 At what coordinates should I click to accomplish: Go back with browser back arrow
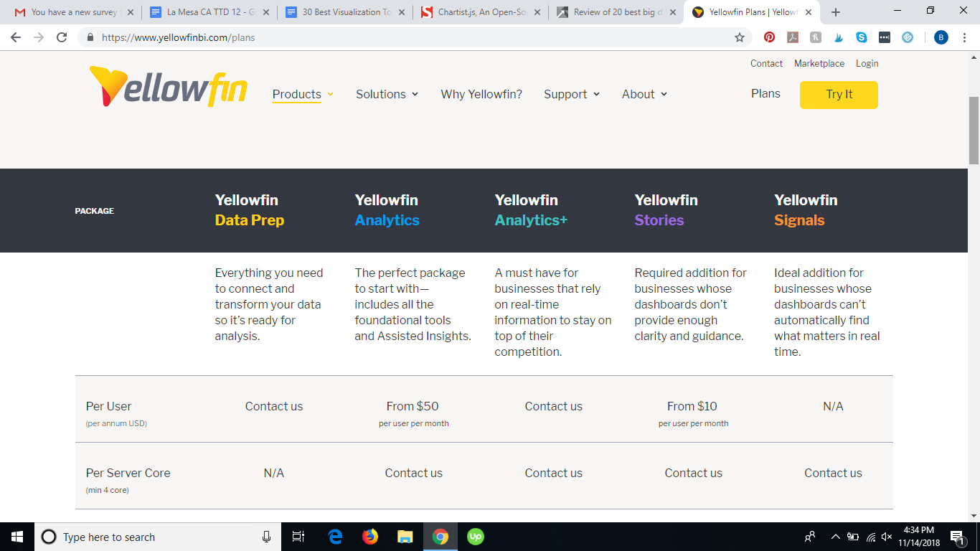tap(16, 37)
